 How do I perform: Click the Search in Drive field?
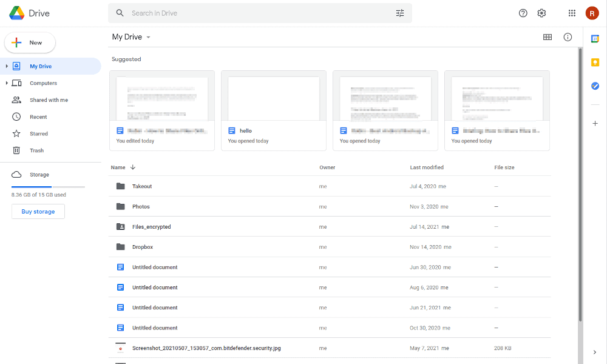(260, 13)
